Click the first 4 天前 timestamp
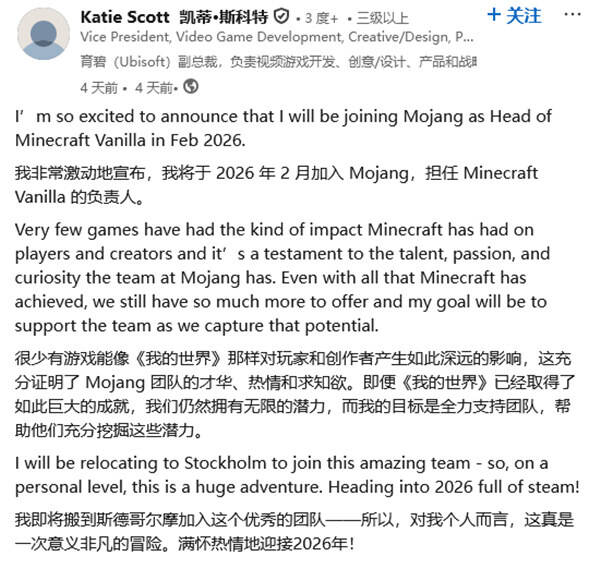The height and width of the screenshot is (568, 600). point(99,86)
